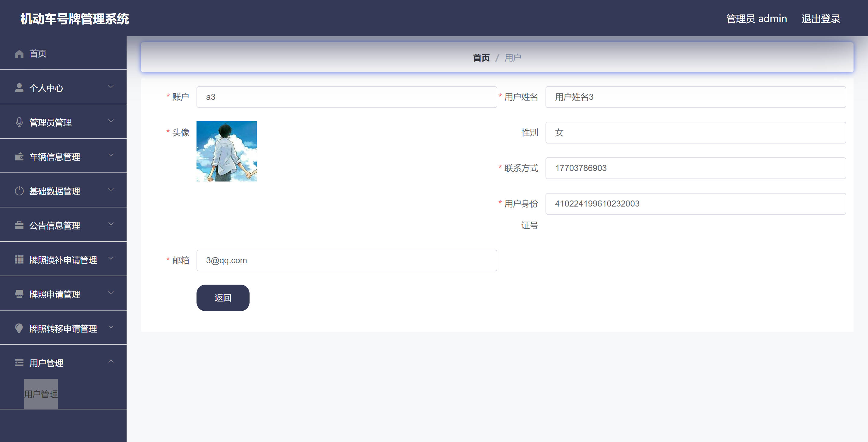Expand the 公告信息管理 chevron
The image size is (868, 442).
(x=111, y=224)
